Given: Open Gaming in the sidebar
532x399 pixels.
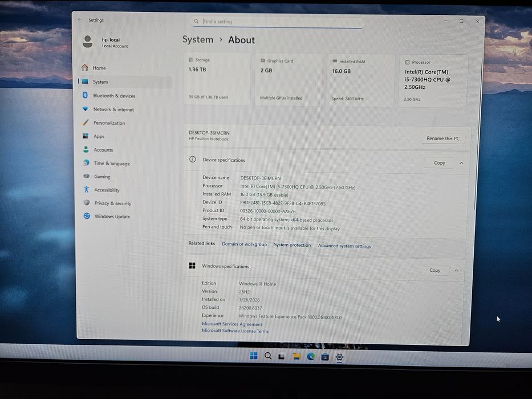Looking at the screenshot, I should click(x=125, y=177).
